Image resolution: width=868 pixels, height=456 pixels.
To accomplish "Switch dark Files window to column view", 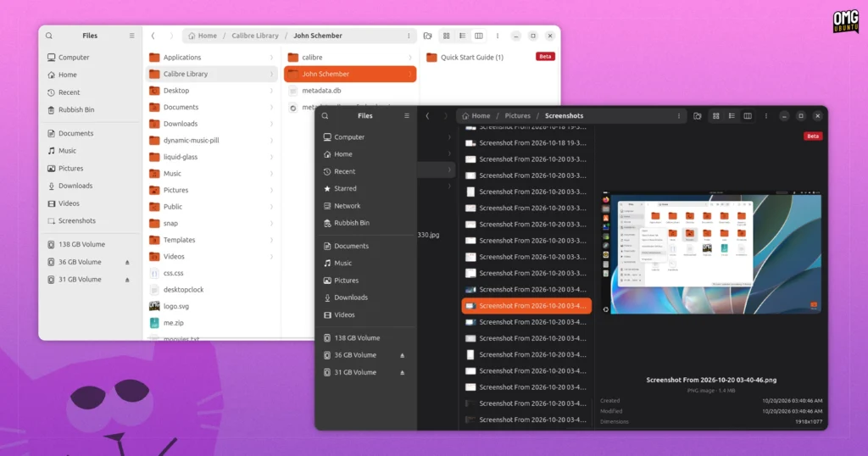I will coord(748,115).
